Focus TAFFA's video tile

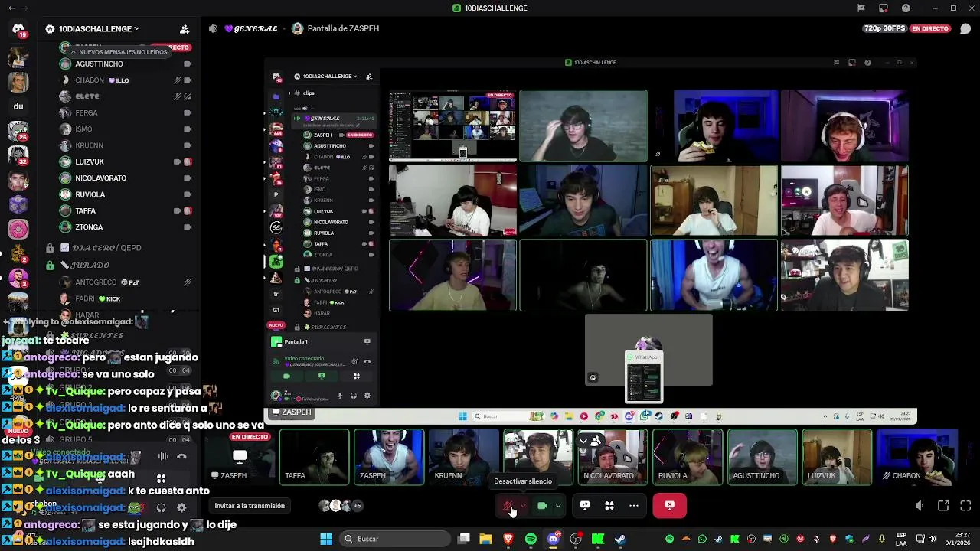314,458
